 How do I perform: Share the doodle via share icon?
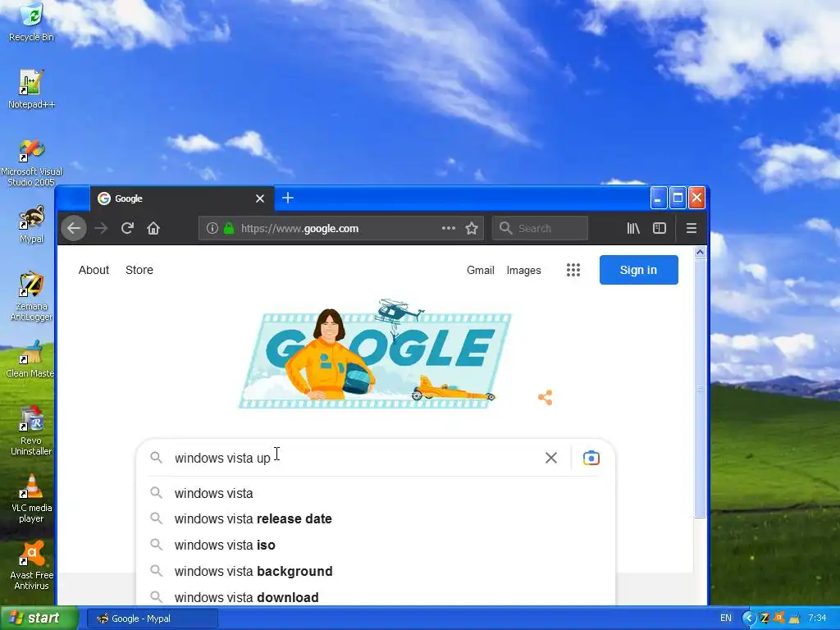546,398
